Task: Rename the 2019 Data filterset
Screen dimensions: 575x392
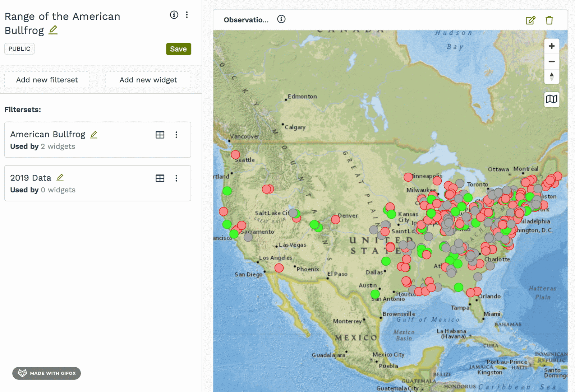Action: pos(60,178)
